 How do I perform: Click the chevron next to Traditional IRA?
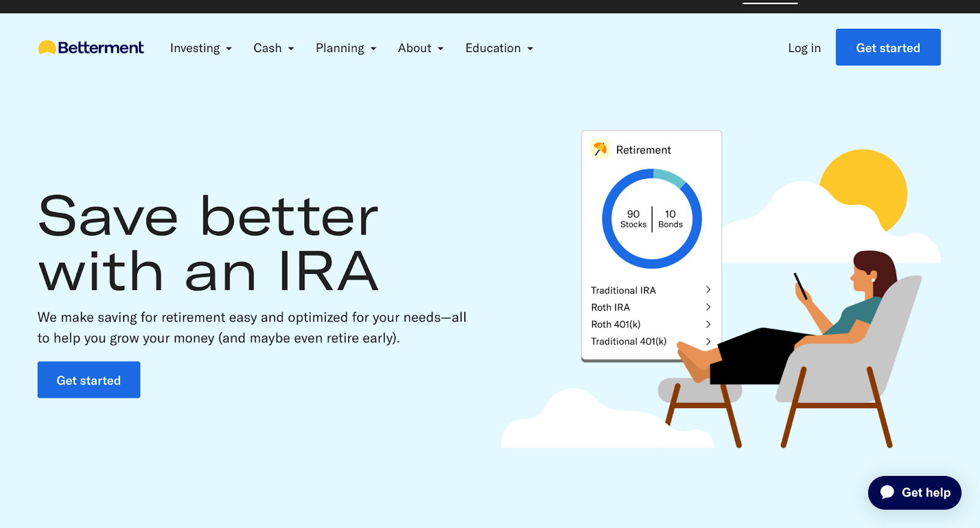(x=708, y=290)
